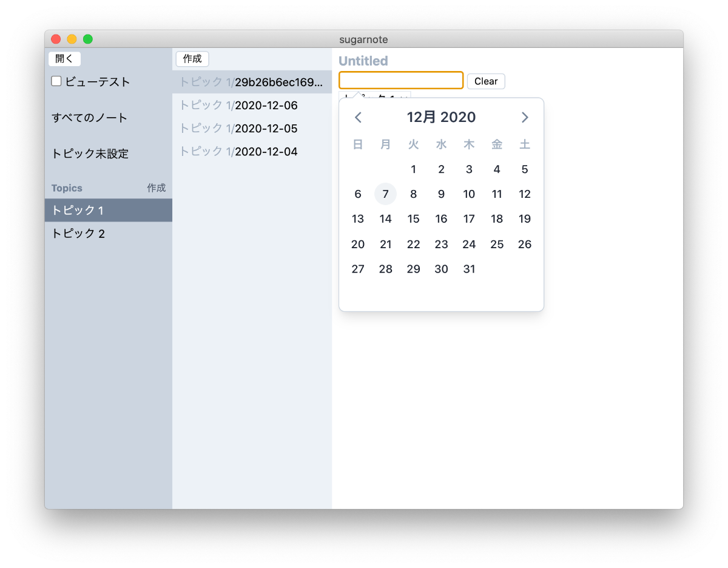Choose December 5 in date picker
Viewport: 728px width, 568px height.
click(x=525, y=169)
